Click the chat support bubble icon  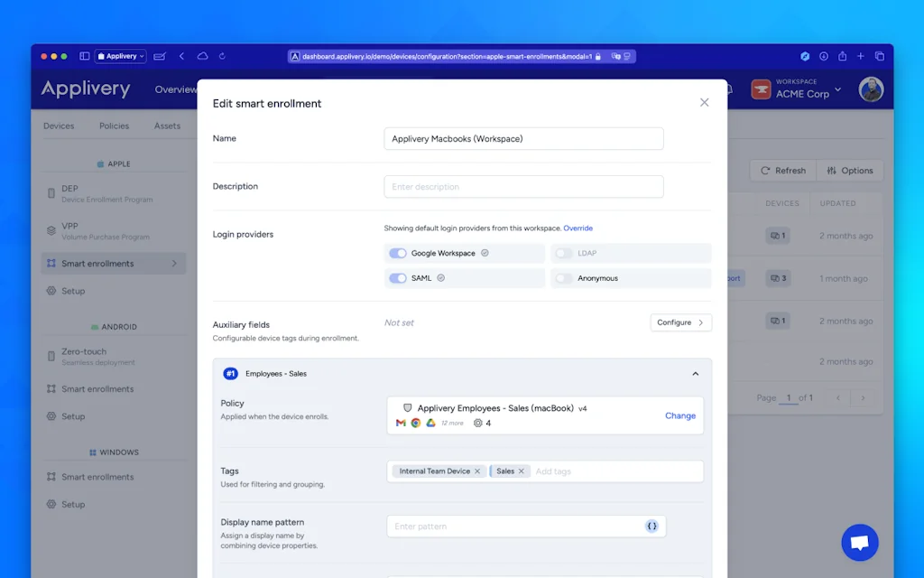pos(859,543)
